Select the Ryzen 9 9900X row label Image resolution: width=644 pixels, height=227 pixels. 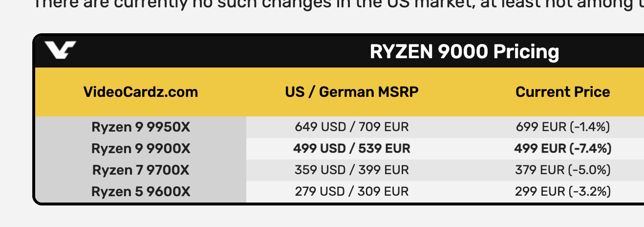141,148
